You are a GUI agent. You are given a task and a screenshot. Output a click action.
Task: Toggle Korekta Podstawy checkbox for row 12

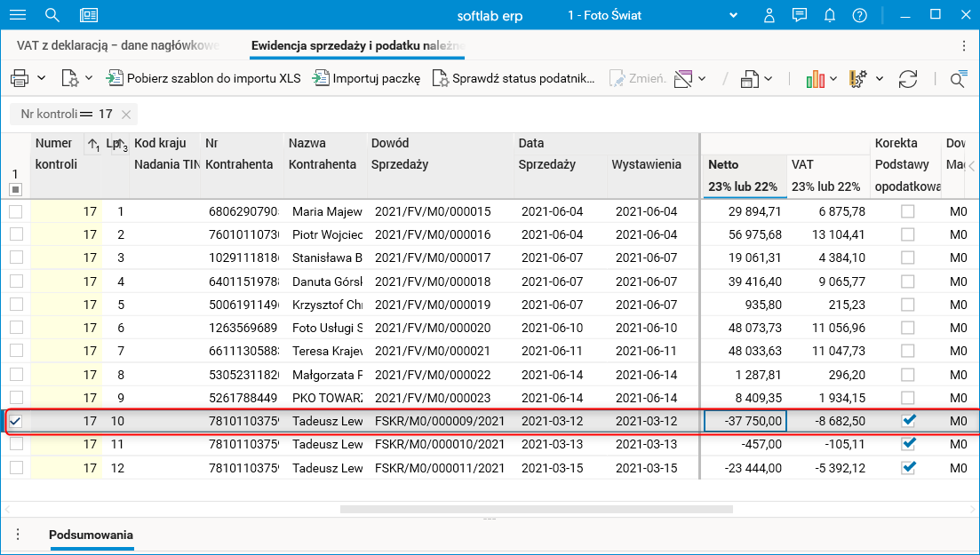907,467
